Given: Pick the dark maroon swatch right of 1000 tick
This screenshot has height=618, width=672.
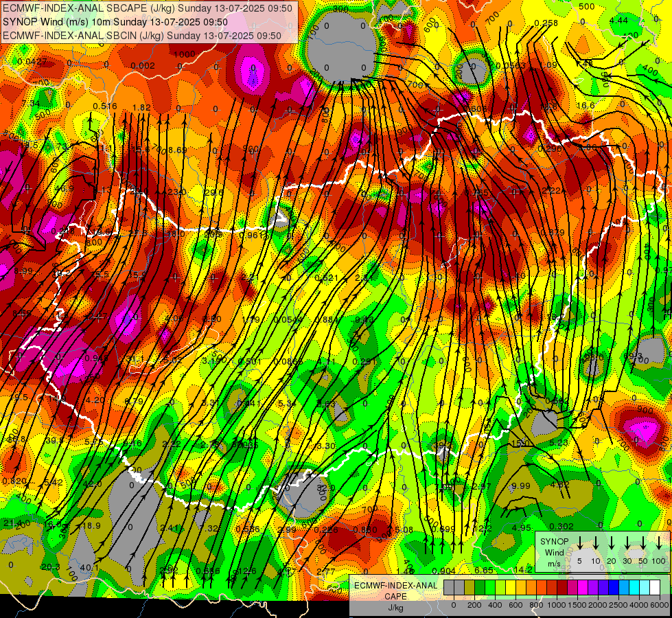Looking at the screenshot, I should click(x=562, y=587).
